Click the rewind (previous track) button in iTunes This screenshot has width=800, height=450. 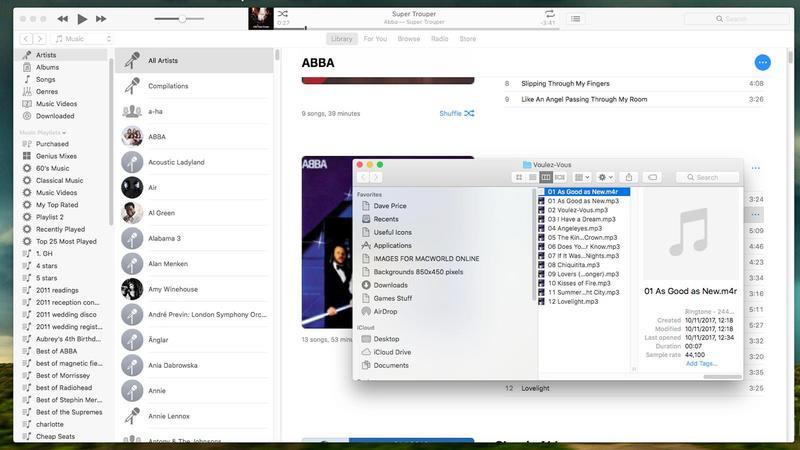tap(62, 19)
